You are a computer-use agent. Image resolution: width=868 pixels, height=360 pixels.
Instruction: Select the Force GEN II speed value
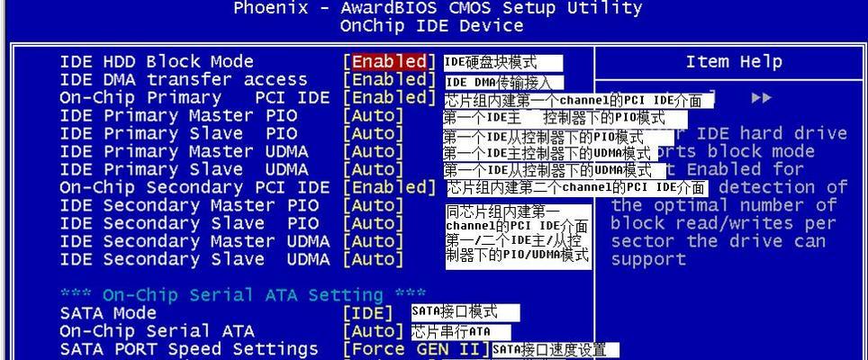(x=416, y=349)
